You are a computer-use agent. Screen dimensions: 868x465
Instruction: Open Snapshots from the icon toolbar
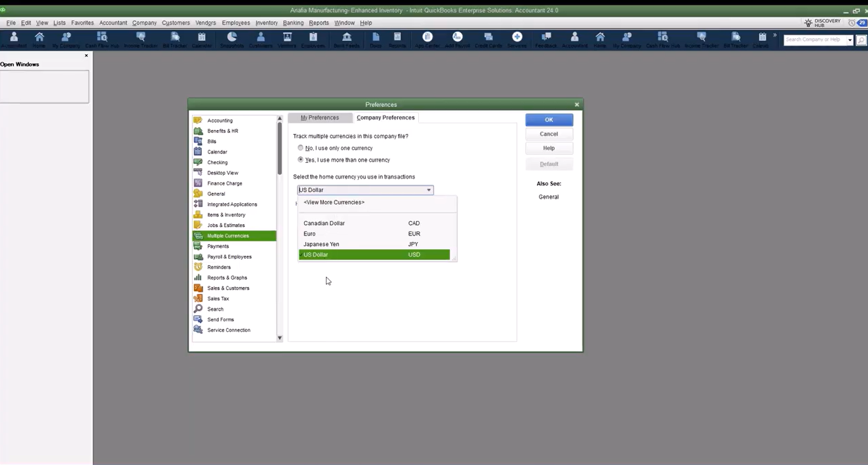(x=232, y=40)
